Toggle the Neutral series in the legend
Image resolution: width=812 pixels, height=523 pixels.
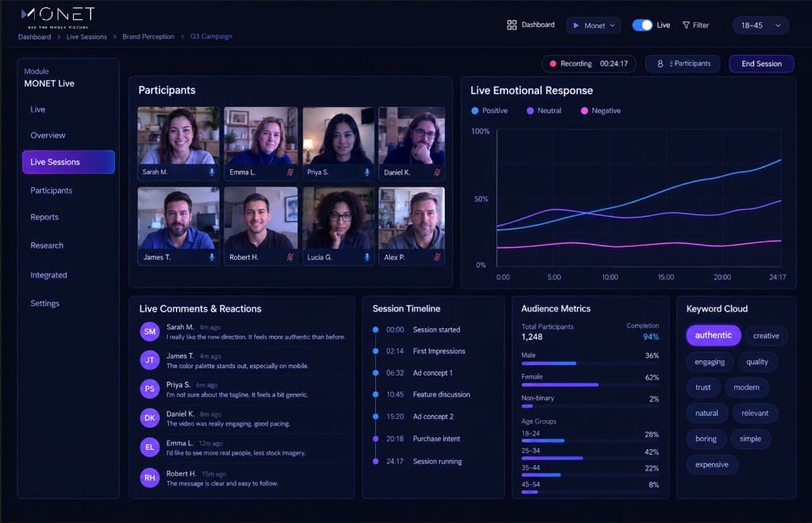(544, 111)
